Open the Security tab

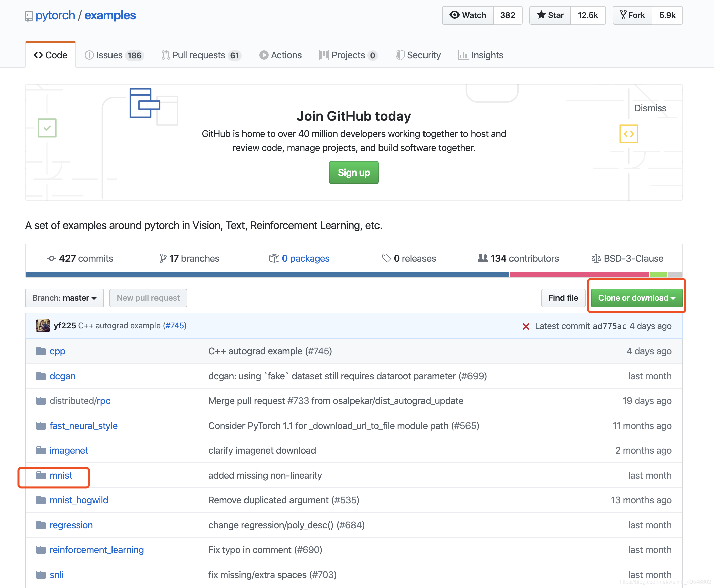(418, 55)
